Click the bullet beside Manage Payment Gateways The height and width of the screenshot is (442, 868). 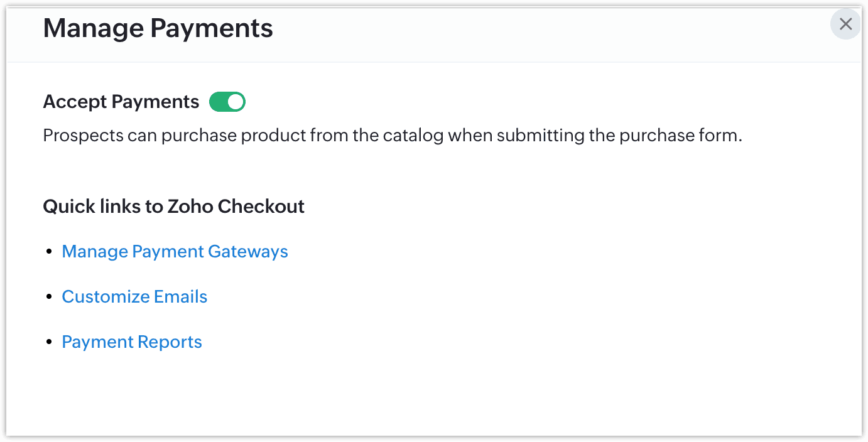click(50, 252)
